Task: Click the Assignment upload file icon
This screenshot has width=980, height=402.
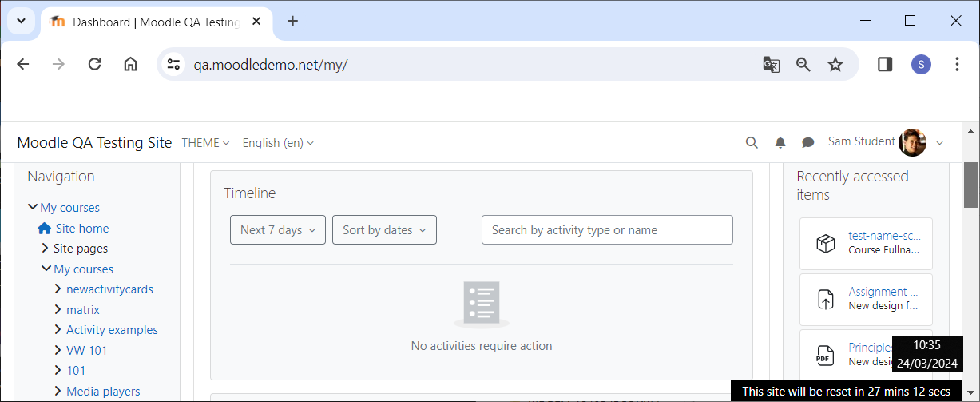Action: pyautogui.click(x=825, y=299)
